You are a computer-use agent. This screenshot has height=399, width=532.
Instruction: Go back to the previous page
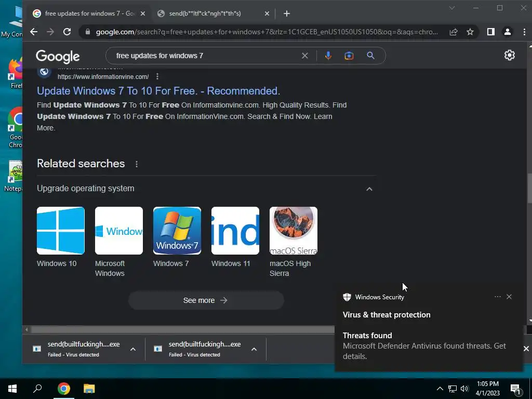(34, 32)
